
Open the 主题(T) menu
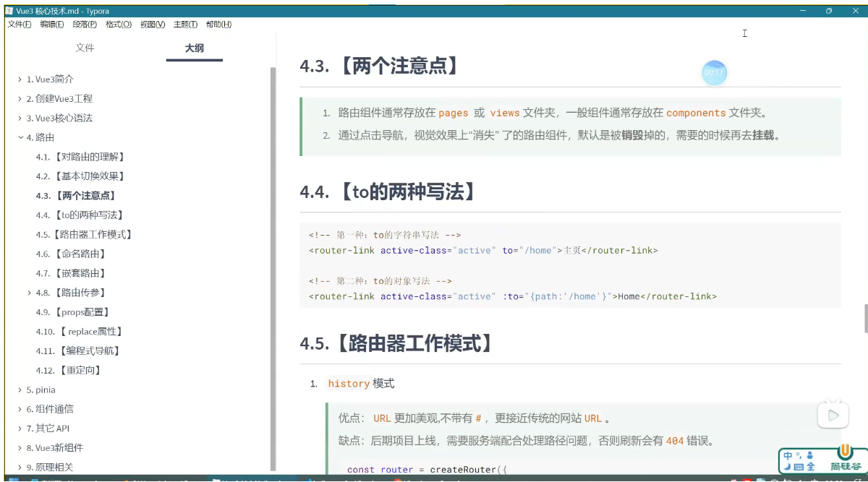(185, 24)
